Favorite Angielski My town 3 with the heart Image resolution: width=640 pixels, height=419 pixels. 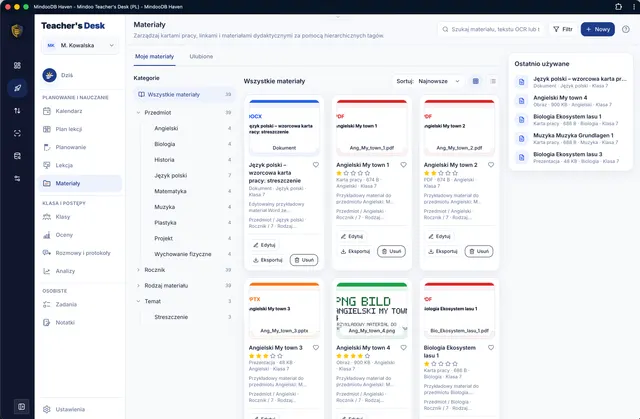click(x=316, y=348)
